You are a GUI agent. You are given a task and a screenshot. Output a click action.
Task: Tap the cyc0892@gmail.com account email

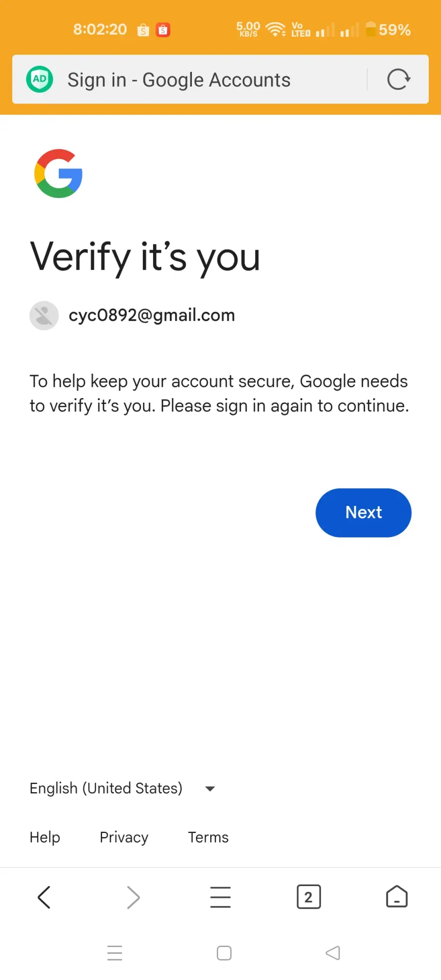click(152, 315)
